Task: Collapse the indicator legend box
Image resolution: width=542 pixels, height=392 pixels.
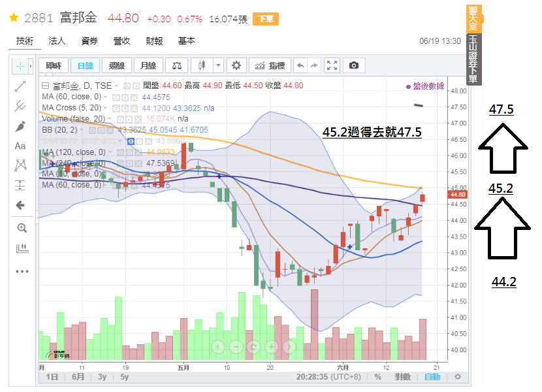Action: 45,86
